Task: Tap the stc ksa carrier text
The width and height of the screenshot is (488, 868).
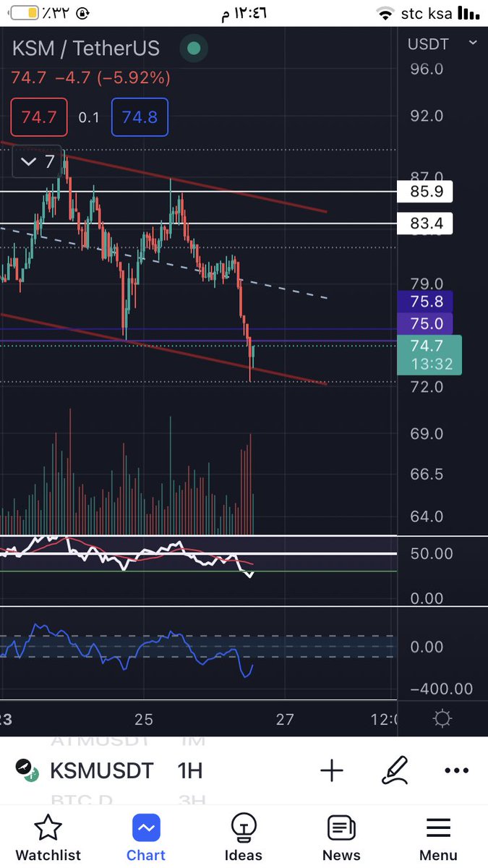Action: 427,13
